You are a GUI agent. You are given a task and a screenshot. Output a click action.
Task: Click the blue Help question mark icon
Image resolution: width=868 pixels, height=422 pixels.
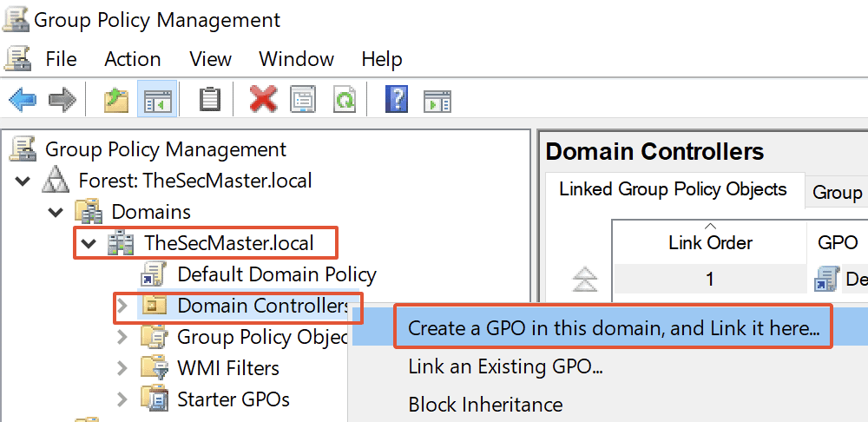(397, 100)
